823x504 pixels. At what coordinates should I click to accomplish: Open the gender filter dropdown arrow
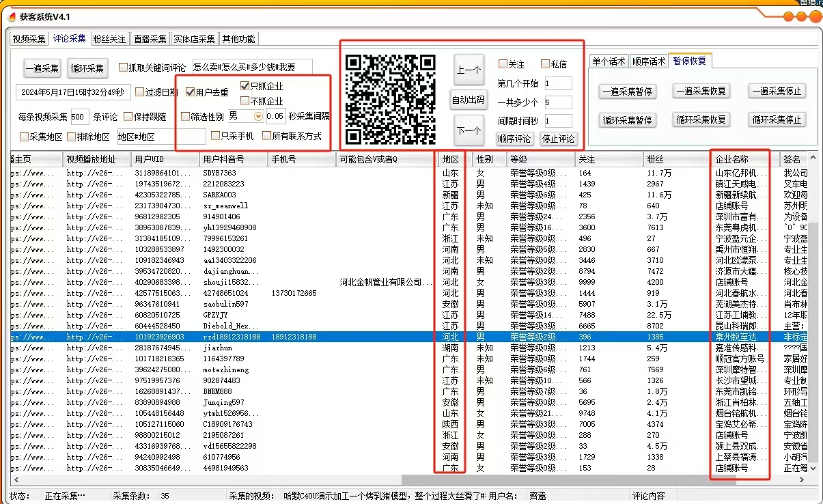258,117
